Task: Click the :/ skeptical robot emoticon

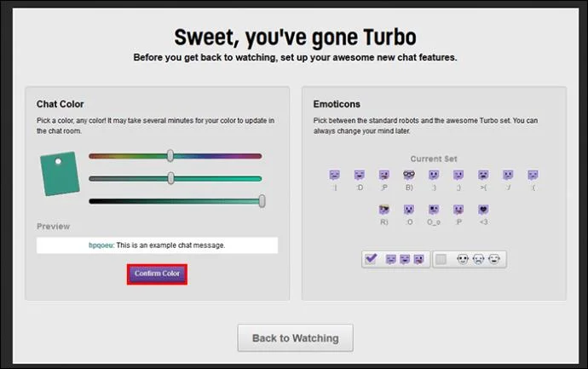Action: [x=508, y=175]
